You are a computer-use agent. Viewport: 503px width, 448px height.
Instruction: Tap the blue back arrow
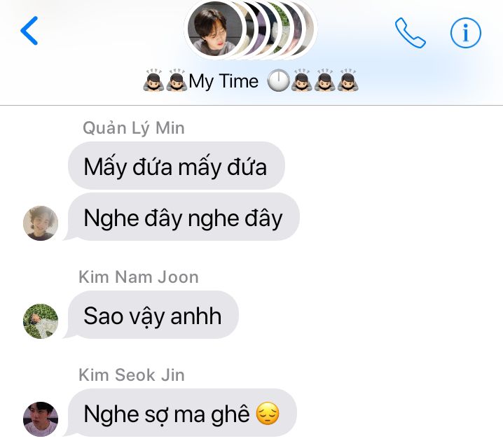click(x=29, y=30)
